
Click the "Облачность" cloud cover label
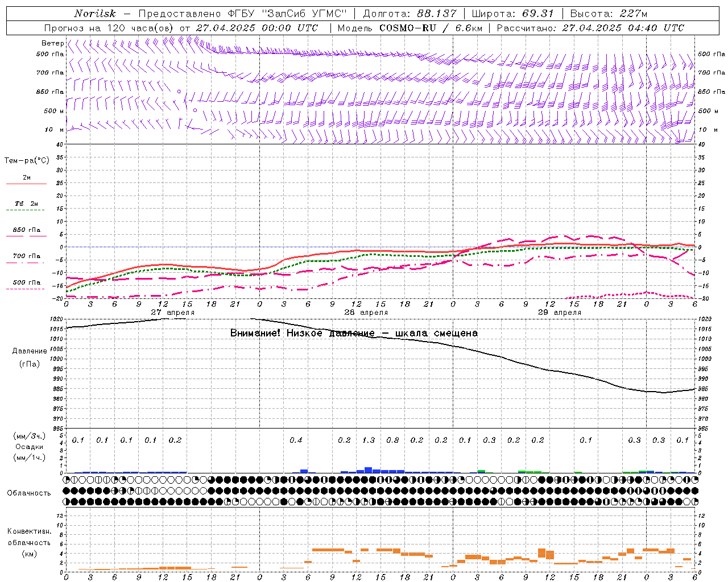pos(29,493)
